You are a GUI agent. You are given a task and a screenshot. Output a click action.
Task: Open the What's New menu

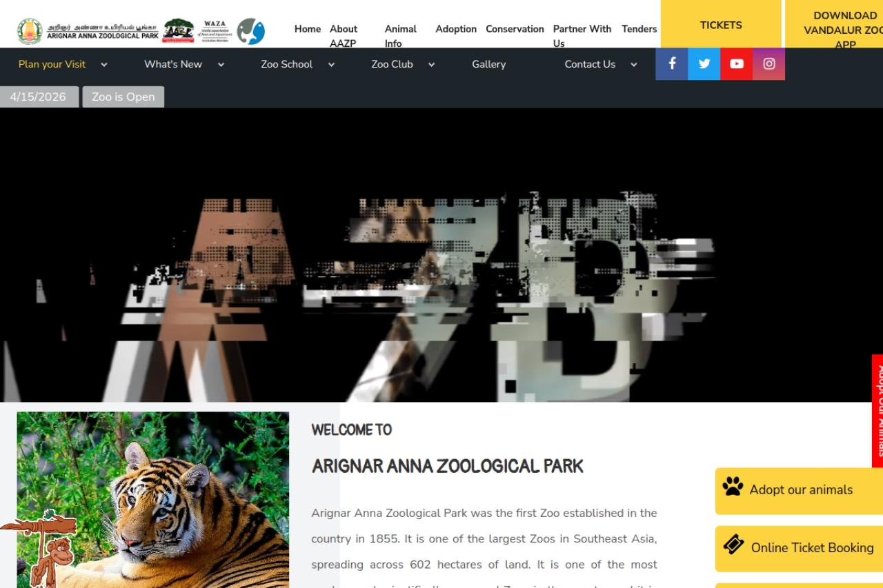(x=173, y=64)
